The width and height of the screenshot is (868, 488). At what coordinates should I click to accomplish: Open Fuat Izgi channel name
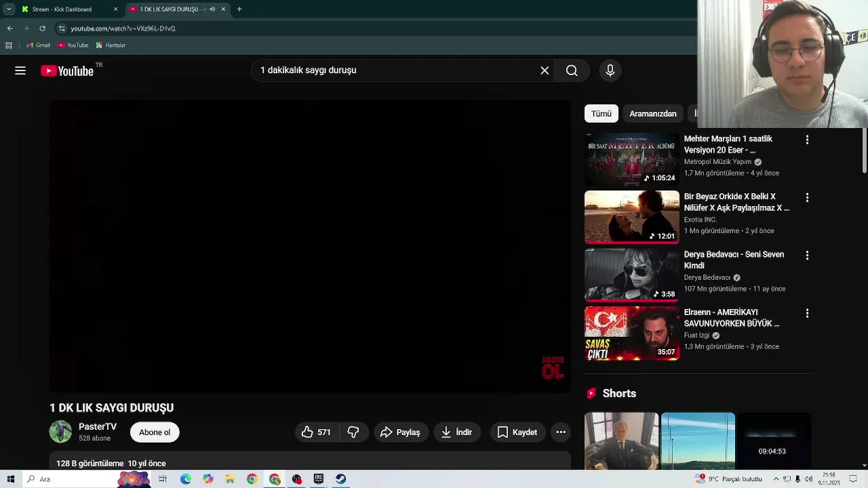[696, 335]
